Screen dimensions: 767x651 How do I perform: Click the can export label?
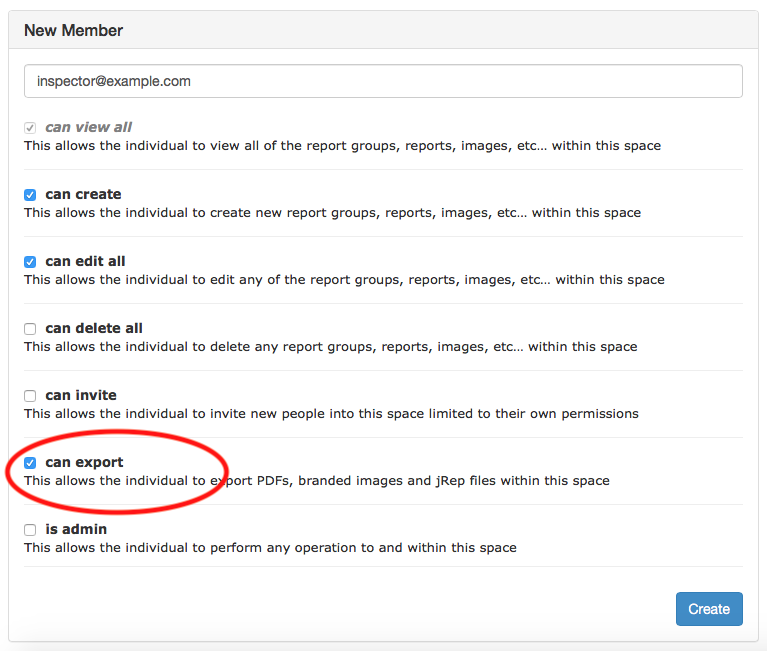[x=84, y=462]
